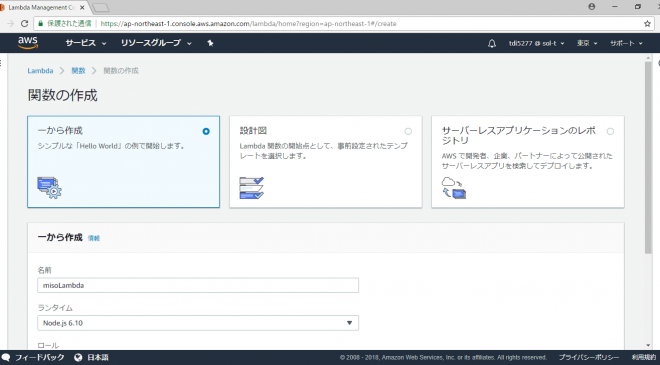Open the 東京 region dropdown
The width and height of the screenshot is (660, 365).
pyautogui.click(x=587, y=43)
